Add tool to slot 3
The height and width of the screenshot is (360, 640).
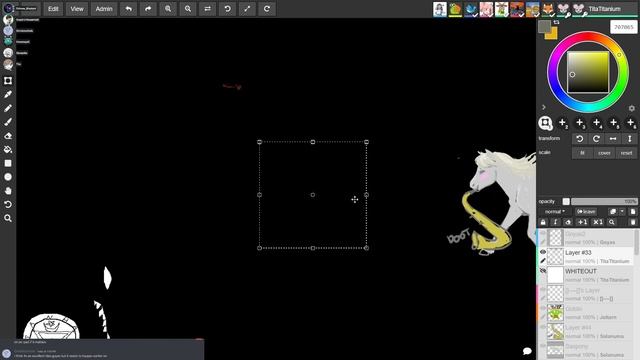pos(580,122)
